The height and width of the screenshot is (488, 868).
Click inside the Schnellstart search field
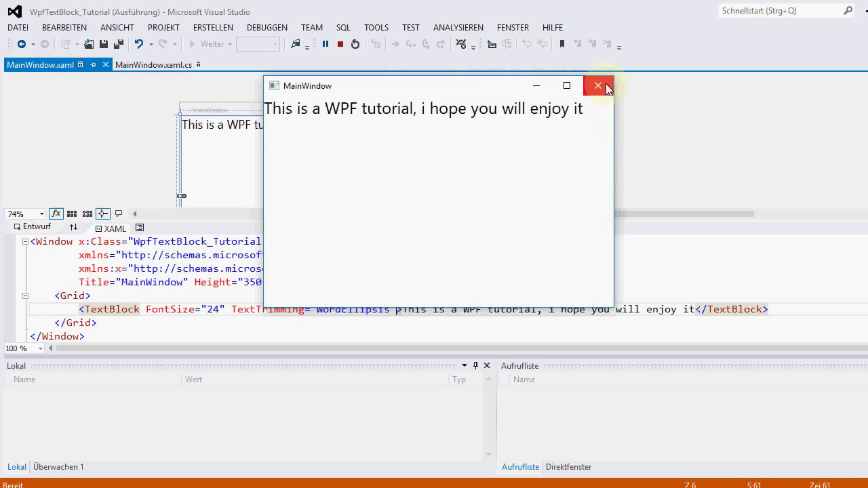coord(780,11)
